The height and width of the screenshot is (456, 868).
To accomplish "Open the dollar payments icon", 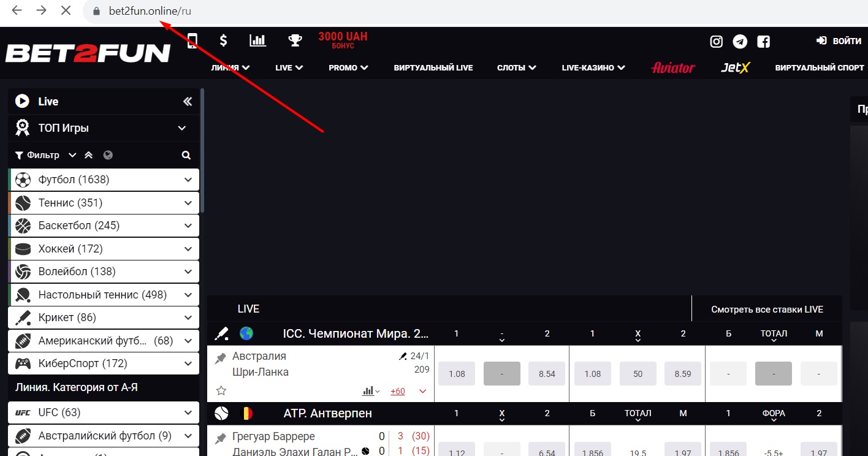I will pos(223,40).
